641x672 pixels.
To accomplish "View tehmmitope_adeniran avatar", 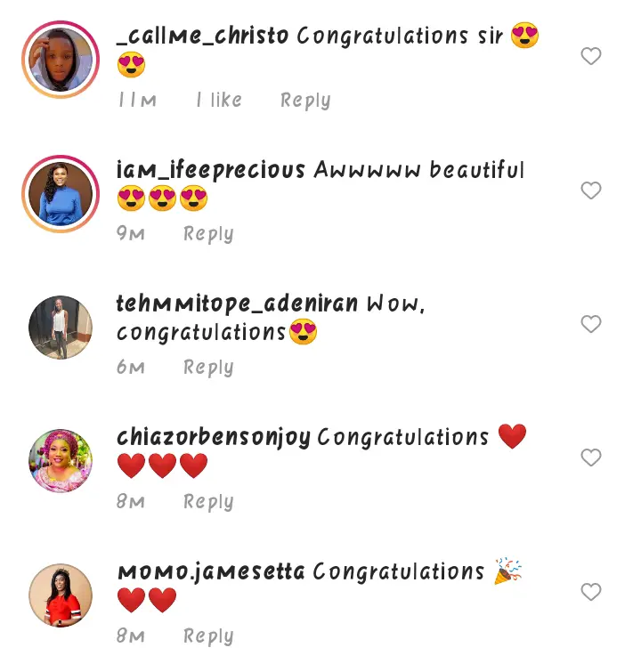I will coord(61,328).
